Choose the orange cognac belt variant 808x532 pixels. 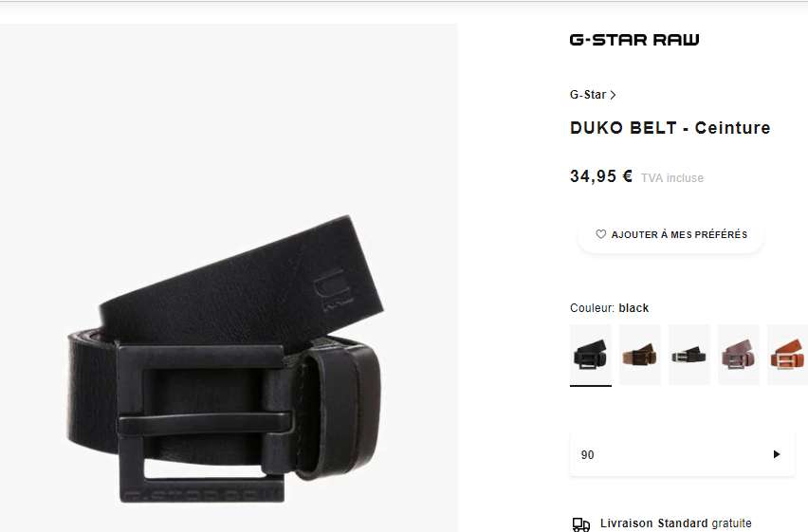(787, 355)
